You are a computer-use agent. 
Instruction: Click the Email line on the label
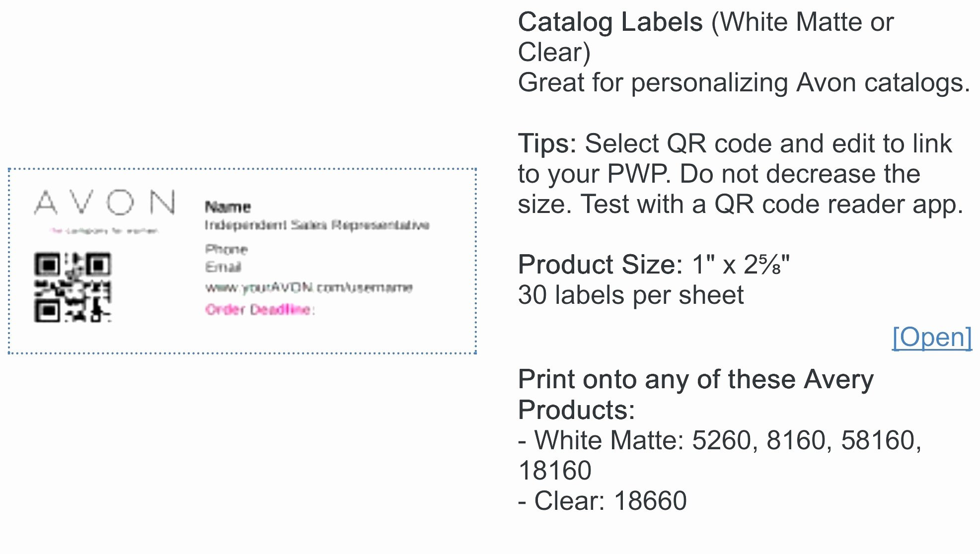[x=224, y=267]
